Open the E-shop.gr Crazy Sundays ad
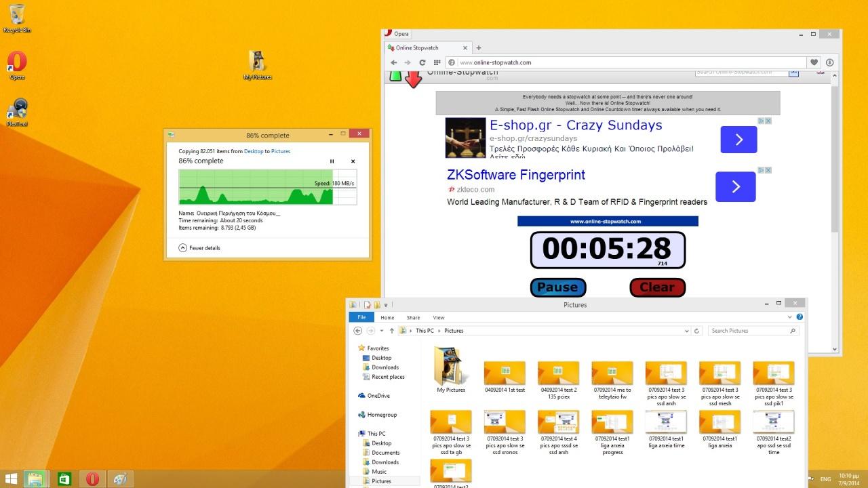The image size is (868, 488). [576, 125]
